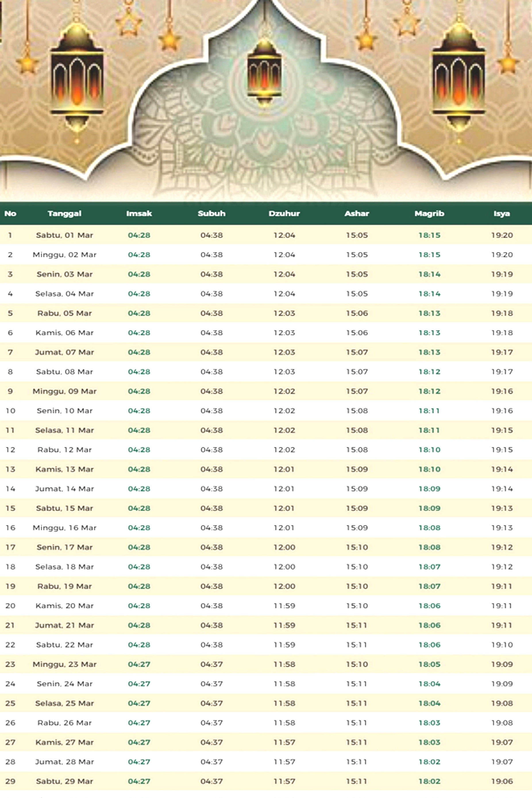Image resolution: width=532 pixels, height=798 pixels.
Task: Click Magrib time 18:04 for Selasa, 25 Mar
Action: [x=429, y=703]
